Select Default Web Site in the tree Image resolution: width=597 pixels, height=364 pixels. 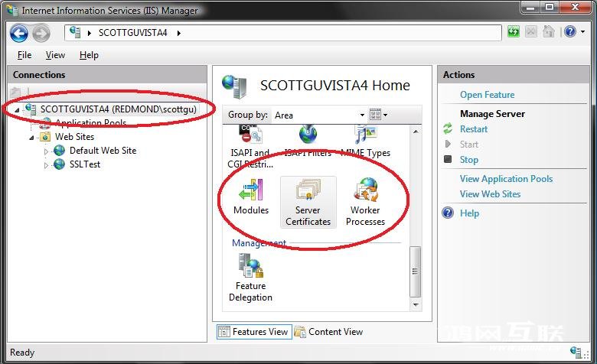point(103,150)
